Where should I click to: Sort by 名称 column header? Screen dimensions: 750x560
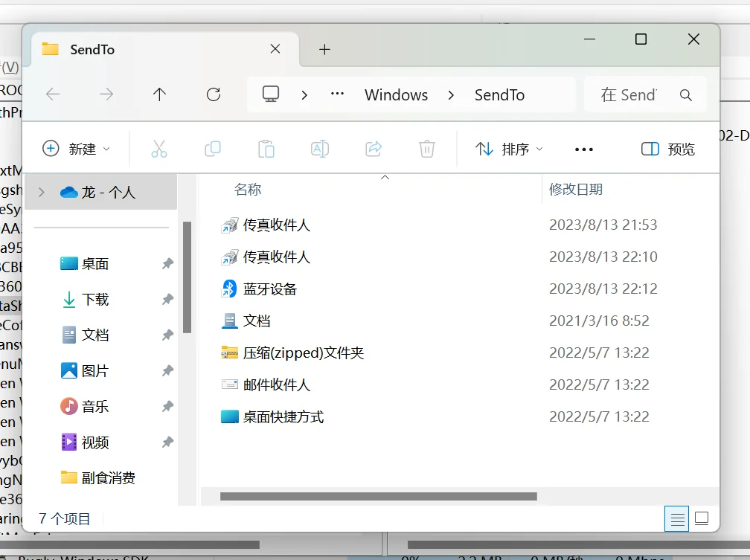point(248,190)
